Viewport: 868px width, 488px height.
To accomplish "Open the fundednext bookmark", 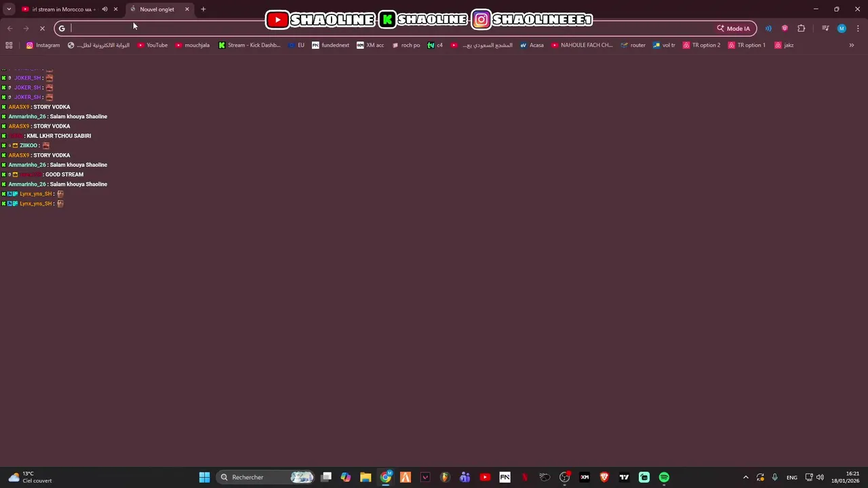I will point(330,45).
